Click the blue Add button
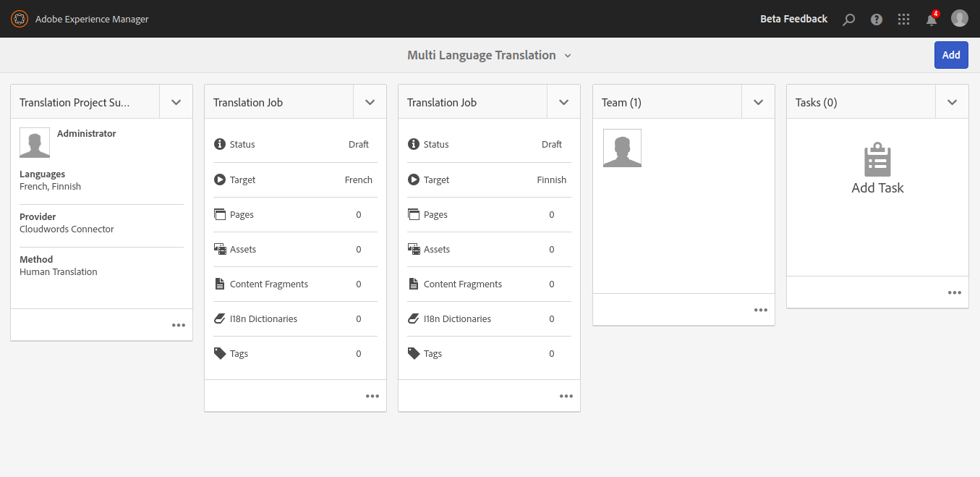980x477 pixels. tap(951, 55)
